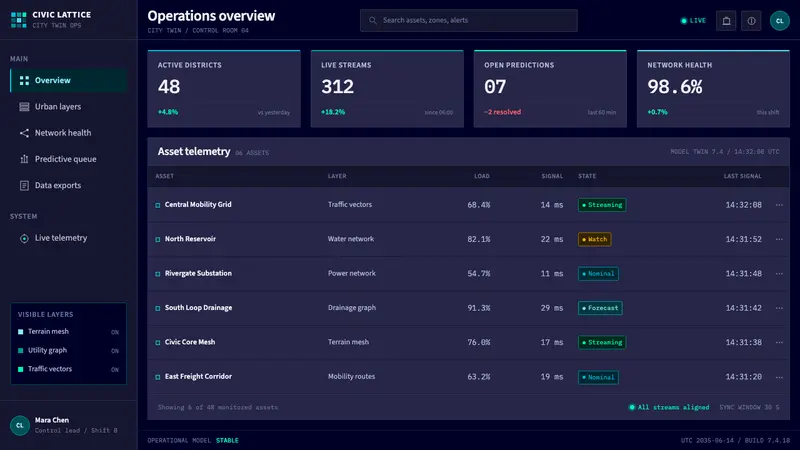Select North Reservoir row checkbox
This screenshot has width=800, height=450.
158,239
